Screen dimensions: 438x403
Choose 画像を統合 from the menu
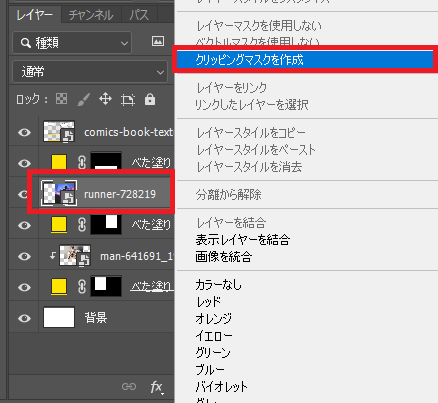pos(223,257)
